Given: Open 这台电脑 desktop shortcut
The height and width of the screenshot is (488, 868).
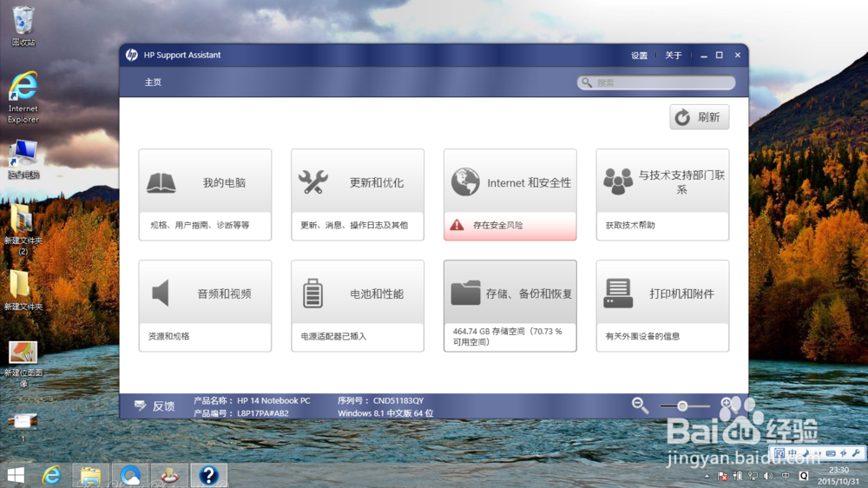Looking at the screenshot, I should tap(23, 160).
